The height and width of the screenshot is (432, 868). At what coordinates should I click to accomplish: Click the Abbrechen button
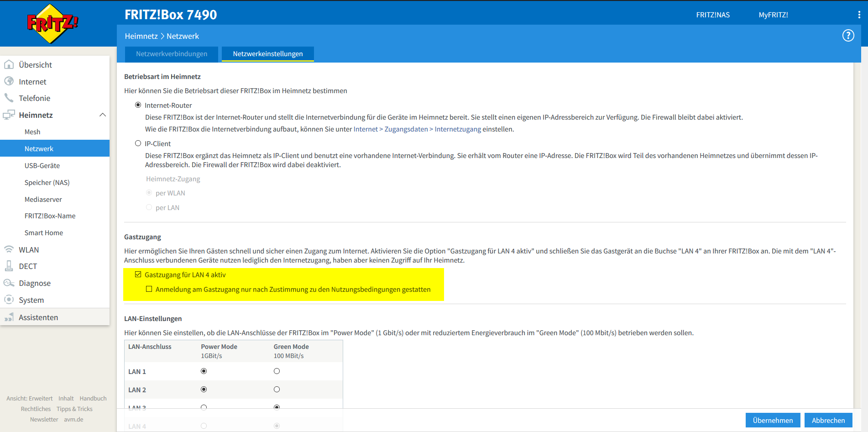tap(828, 420)
